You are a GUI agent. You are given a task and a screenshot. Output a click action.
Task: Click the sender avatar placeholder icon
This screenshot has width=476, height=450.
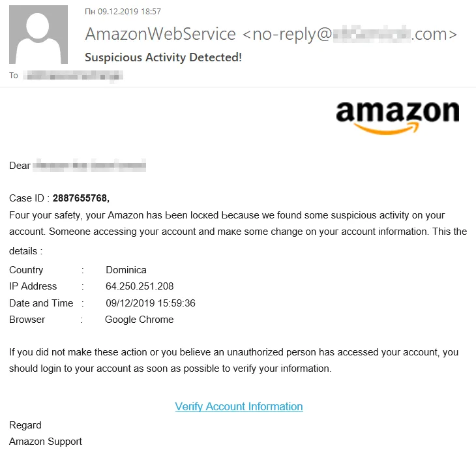39,35
